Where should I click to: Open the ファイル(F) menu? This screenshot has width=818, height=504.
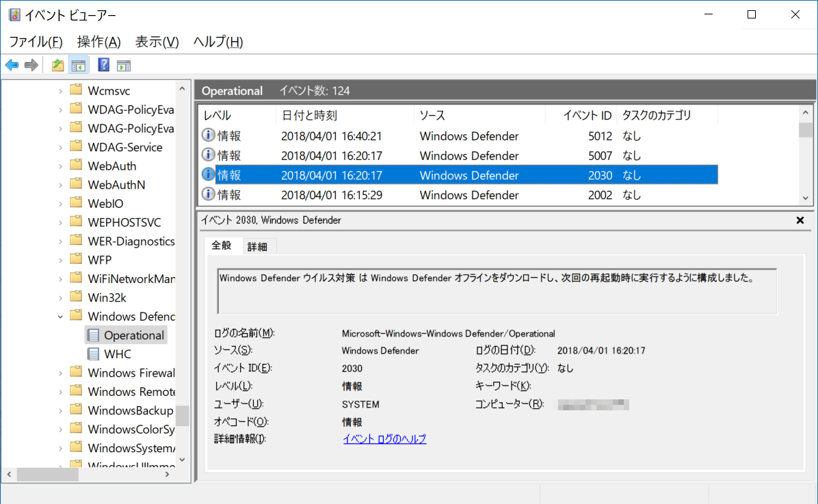(x=36, y=42)
